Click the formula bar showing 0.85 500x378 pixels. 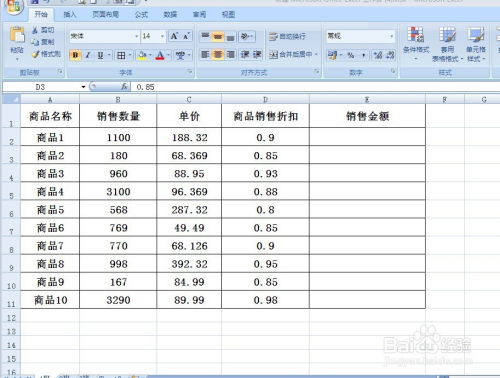[315, 87]
